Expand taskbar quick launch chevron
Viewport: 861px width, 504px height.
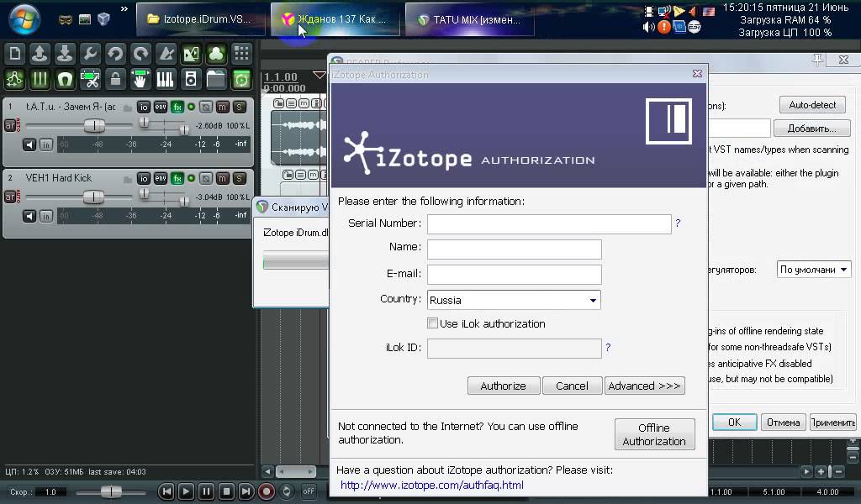pos(124,8)
